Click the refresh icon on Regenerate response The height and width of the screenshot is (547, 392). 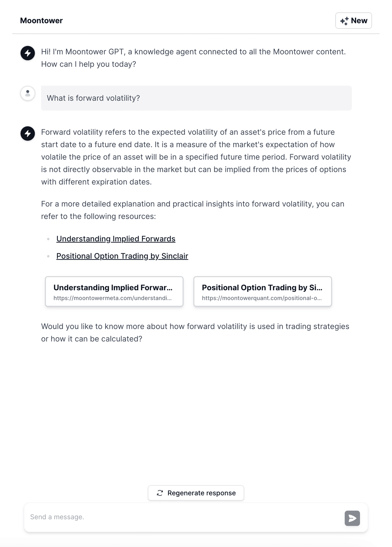click(x=160, y=493)
